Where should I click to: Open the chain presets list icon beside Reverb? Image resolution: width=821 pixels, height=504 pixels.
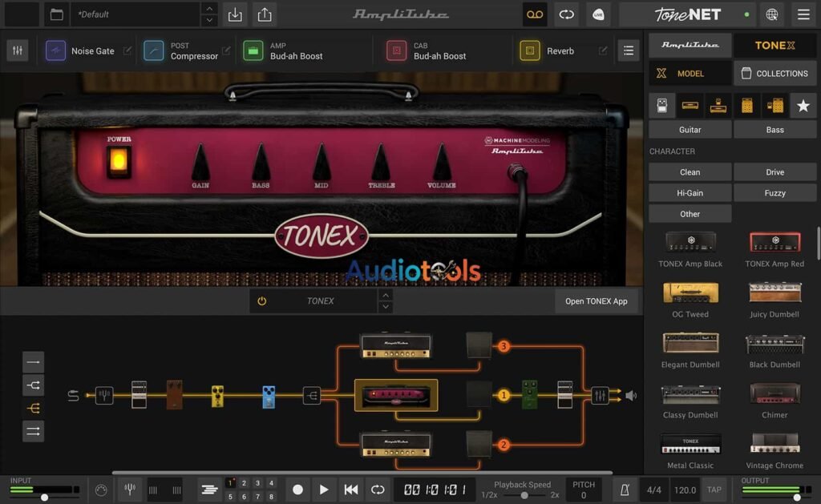click(x=628, y=50)
